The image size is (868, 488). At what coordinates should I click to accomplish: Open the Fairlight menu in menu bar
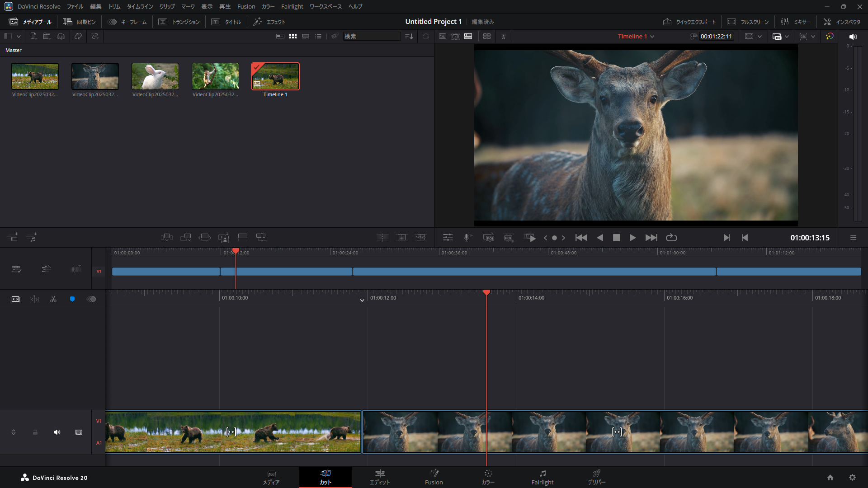pos(292,6)
